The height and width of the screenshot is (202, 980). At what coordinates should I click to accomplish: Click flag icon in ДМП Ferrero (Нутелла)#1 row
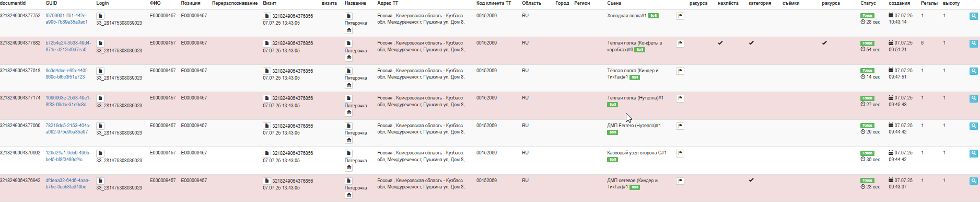[680, 126]
